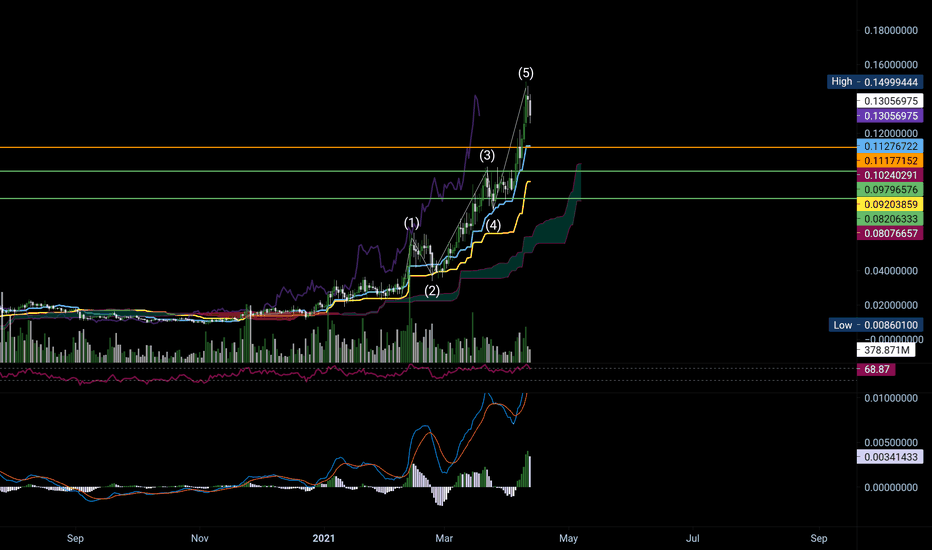
Task: Click the 0.18000000 price scale label
Action: (890, 30)
